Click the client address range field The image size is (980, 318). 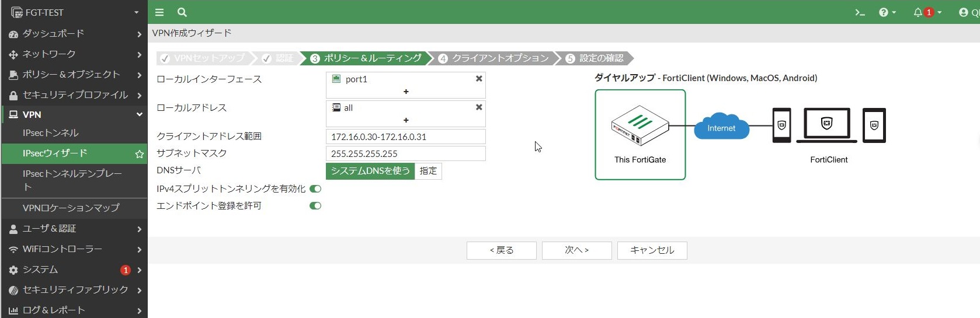point(406,137)
